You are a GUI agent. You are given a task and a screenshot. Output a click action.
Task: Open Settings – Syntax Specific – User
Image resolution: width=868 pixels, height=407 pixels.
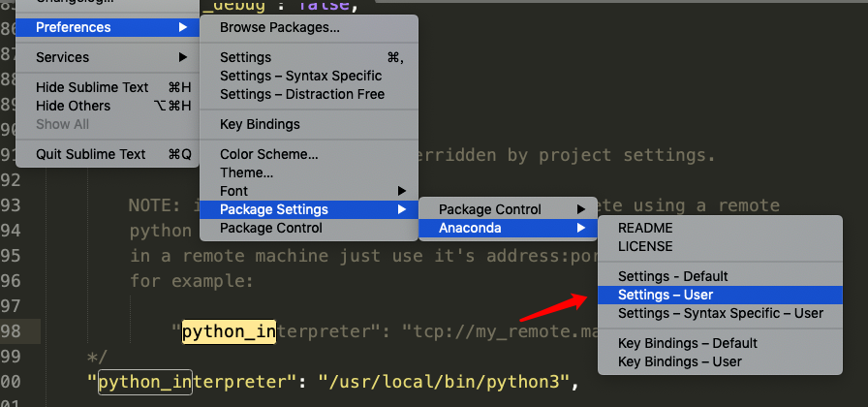coord(720,313)
